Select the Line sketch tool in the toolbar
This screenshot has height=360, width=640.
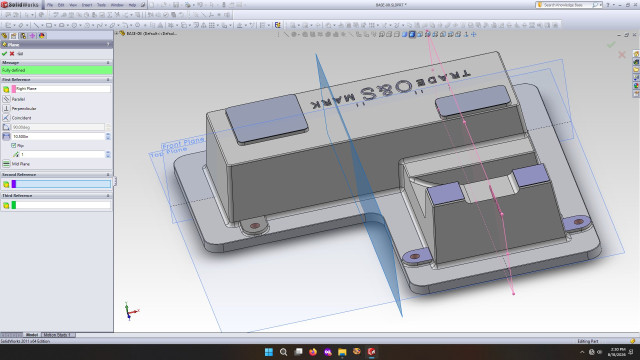click(37, 25)
